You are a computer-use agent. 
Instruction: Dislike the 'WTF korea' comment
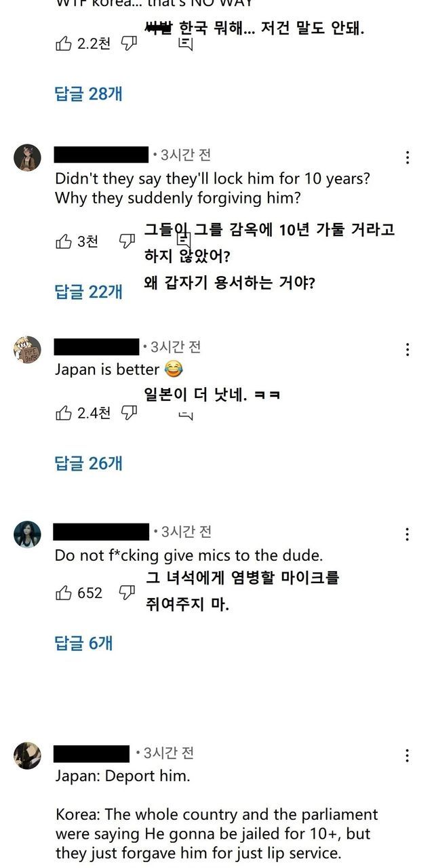click(x=129, y=43)
